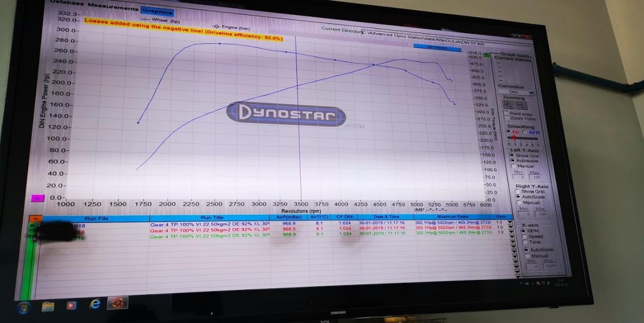The image size is (644, 323).
Task: Expand the dropdown arrow on the red run row
Action: (510, 227)
